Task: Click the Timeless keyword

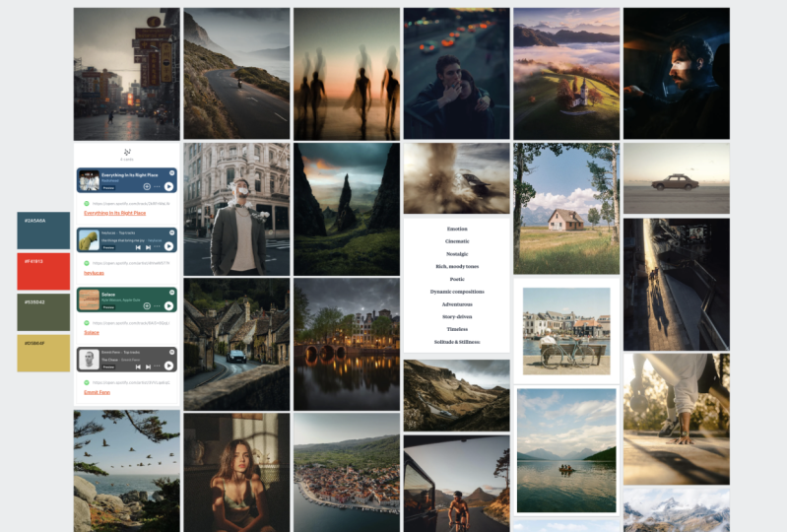Action: click(x=457, y=329)
